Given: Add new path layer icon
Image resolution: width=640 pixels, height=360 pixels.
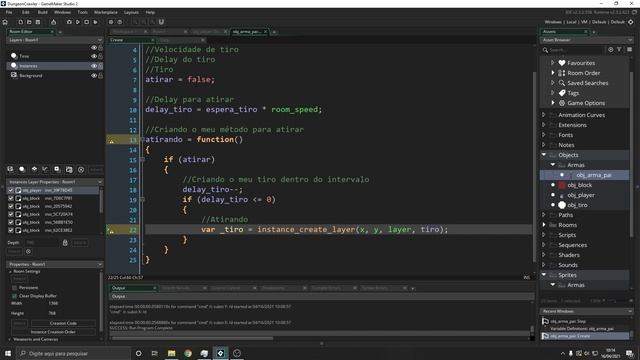Looking at the screenshot, I should click(x=45, y=169).
